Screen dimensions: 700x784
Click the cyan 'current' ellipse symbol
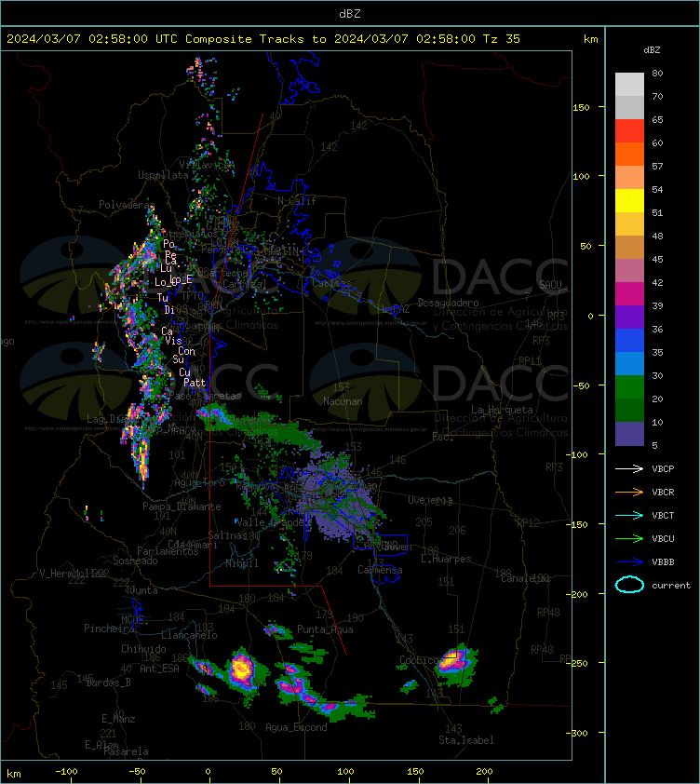(629, 585)
